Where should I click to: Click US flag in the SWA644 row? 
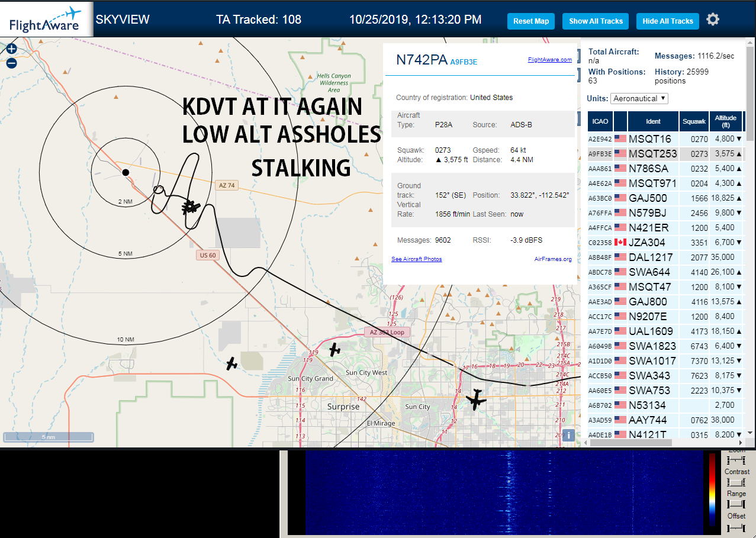click(x=620, y=272)
